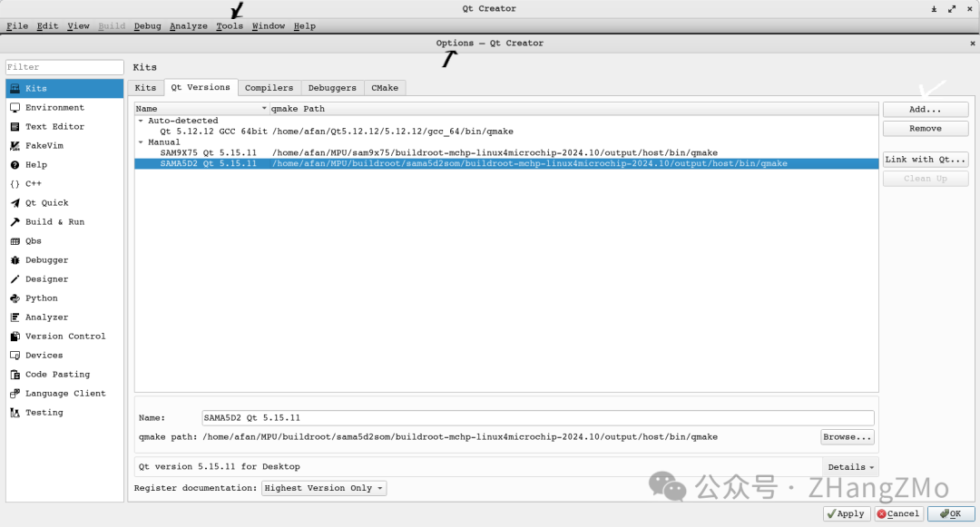The width and height of the screenshot is (980, 527).
Task: Open the Devices category icon
Action: click(x=15, y=356)
